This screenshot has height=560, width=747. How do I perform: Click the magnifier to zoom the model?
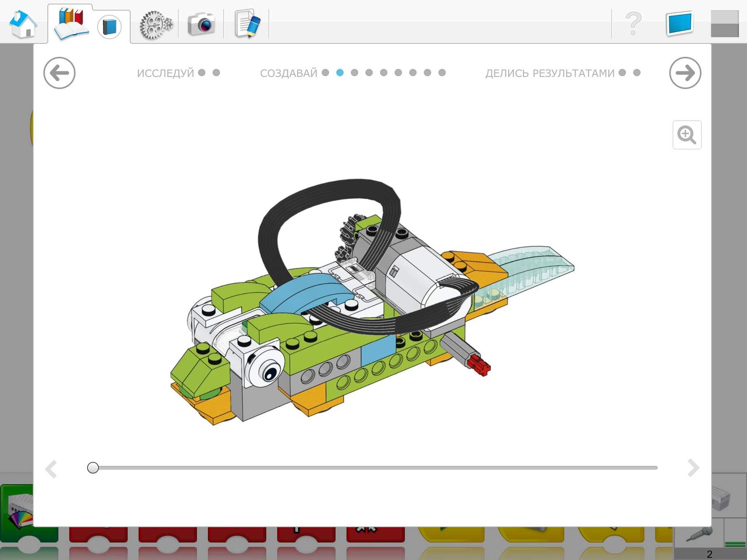687,135
